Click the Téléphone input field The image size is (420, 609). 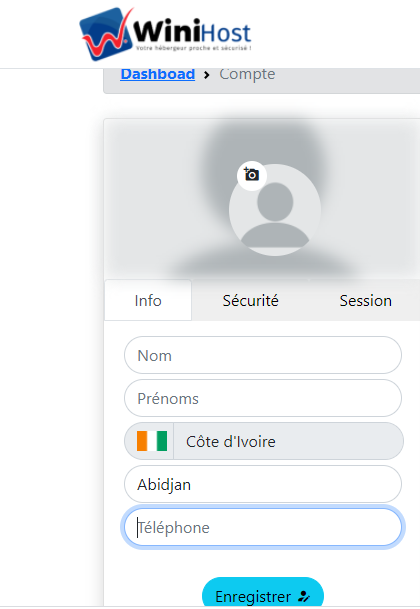pos(263,527)
